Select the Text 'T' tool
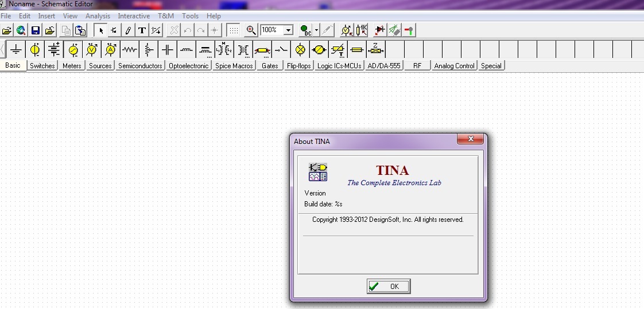Image resolution: width=644 pixels, height=309 pixels. [x=142, y=30]
